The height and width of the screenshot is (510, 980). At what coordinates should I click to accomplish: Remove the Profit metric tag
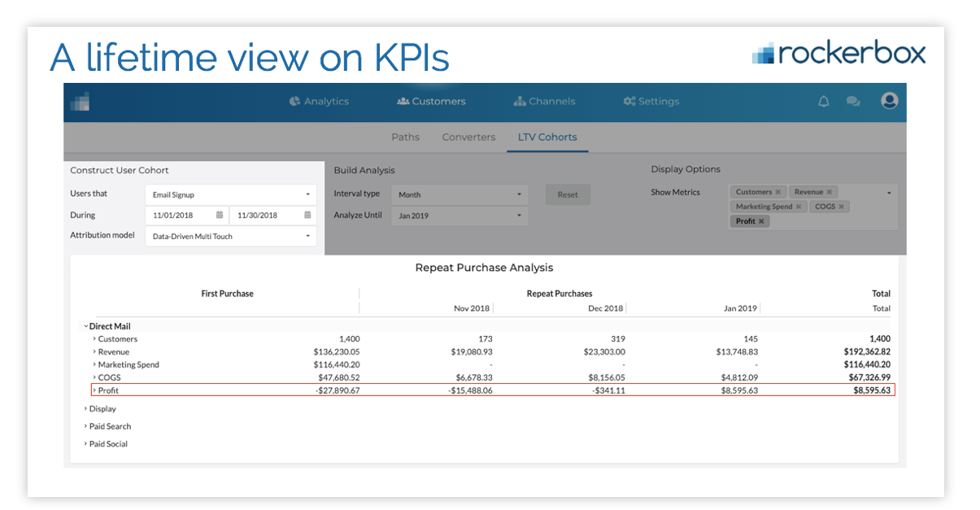[761, 221]
